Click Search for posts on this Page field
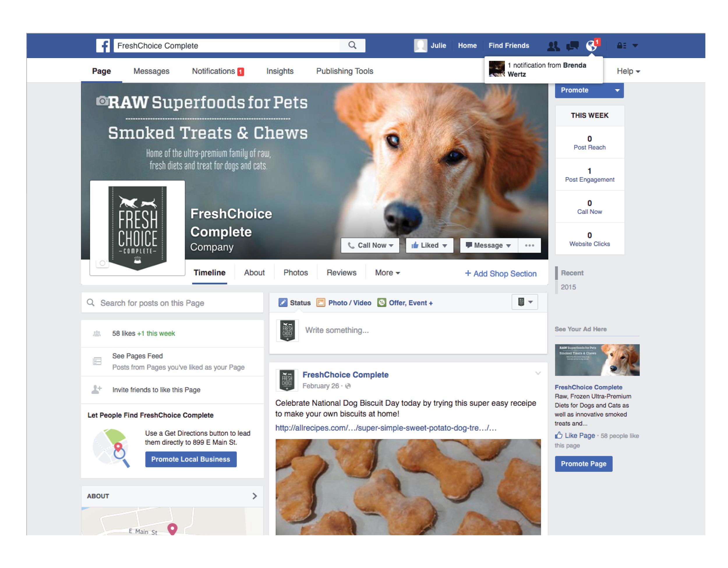The width and height of the screenshot is (728, 568). 172,303
